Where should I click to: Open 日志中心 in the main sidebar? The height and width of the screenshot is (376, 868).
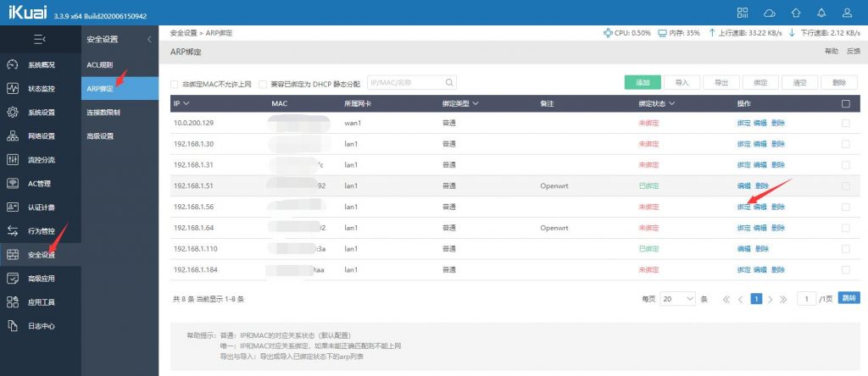pos(41,326)
